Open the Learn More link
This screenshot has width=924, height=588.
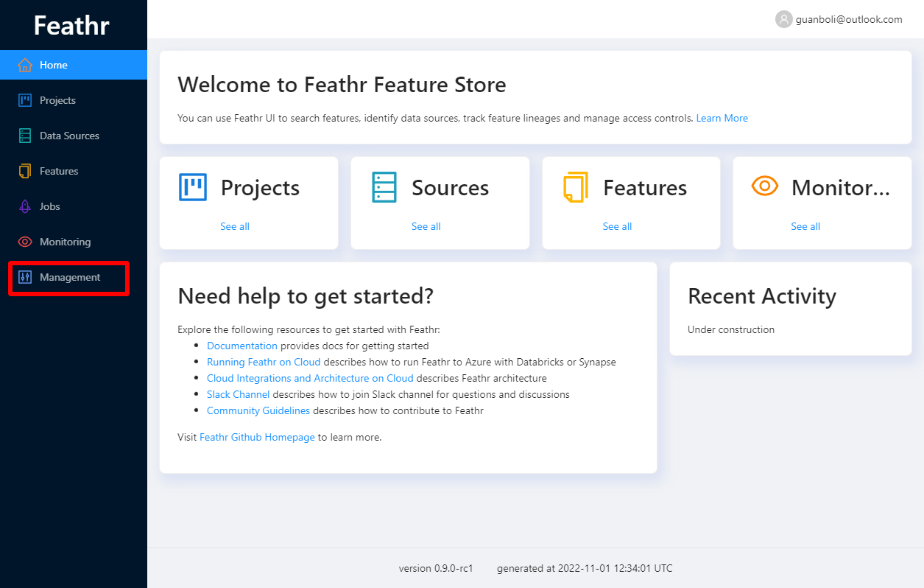(722, 118)
